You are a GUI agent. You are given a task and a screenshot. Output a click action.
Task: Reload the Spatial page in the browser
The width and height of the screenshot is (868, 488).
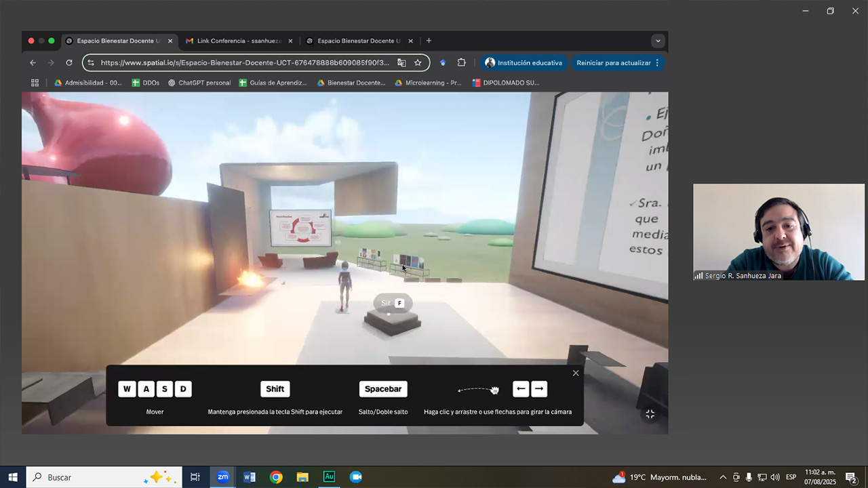[x=68, y=63]
